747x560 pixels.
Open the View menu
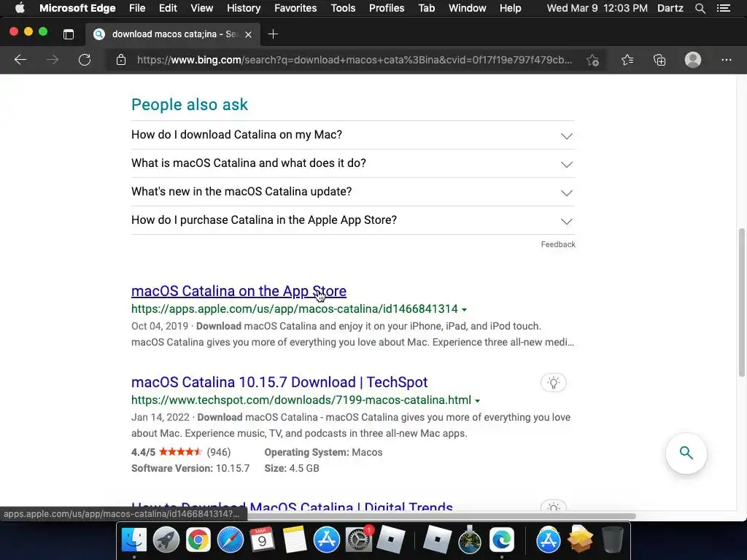click(201, 8)
